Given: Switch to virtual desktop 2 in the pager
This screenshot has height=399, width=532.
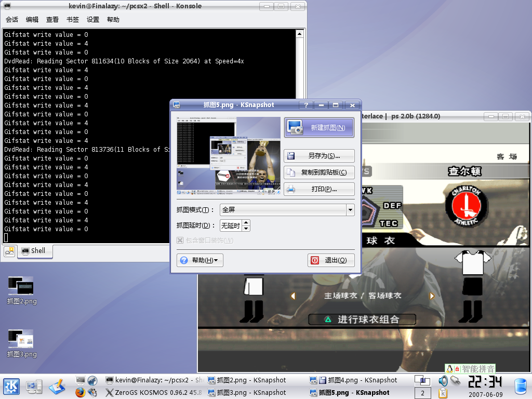Looking at the screenshot, I should [x=422, y=393].
